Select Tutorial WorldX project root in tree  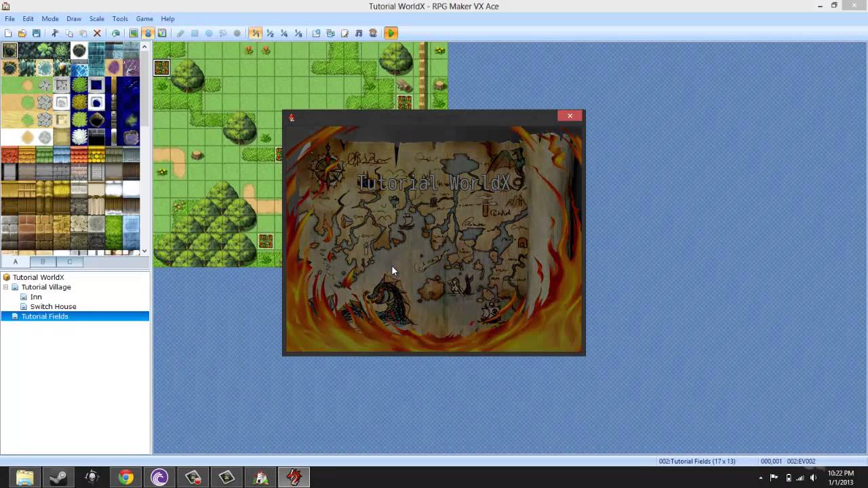click(x=38, y=277)
